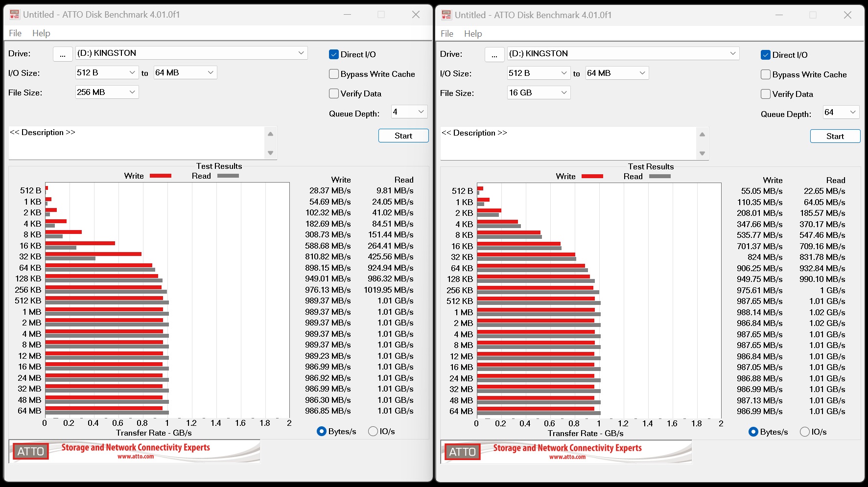Click the up arrow of left Description scrollbar
The width and height of the screenshot is (868, 487).
pos(270,134)
